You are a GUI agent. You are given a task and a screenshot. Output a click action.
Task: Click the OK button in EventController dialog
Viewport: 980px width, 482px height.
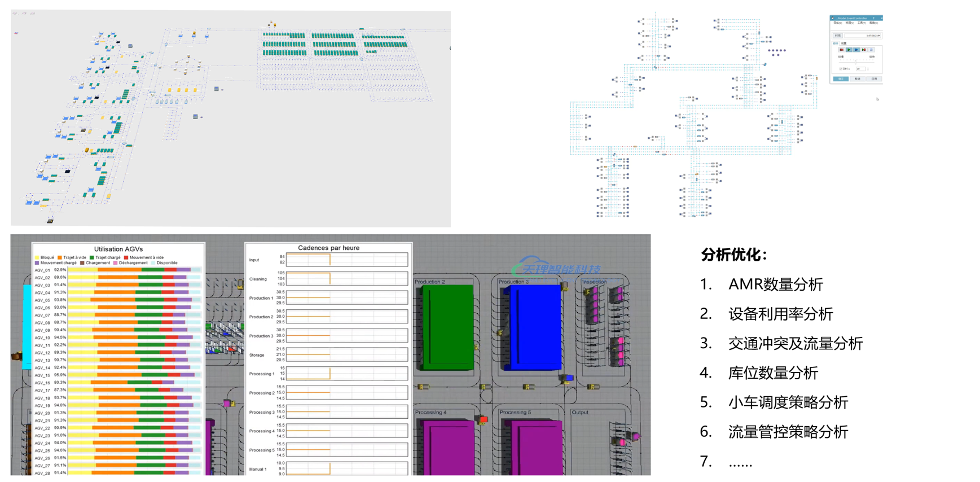(841, 79)
